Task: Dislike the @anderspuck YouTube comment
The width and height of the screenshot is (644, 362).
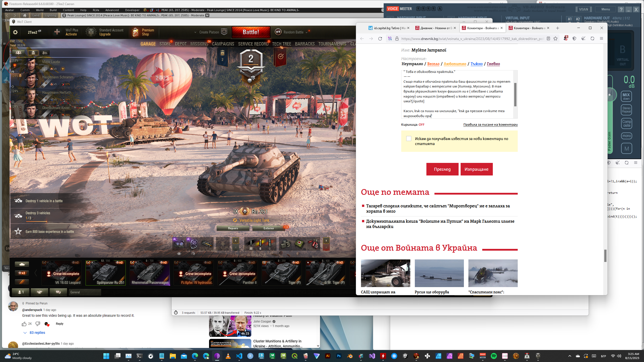Action: click(38, 324)
